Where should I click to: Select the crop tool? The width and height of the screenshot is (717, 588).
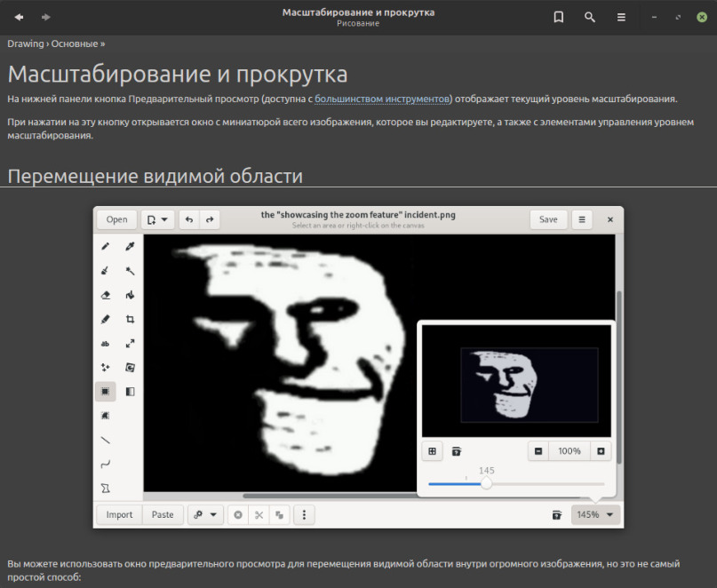[130, 319]
